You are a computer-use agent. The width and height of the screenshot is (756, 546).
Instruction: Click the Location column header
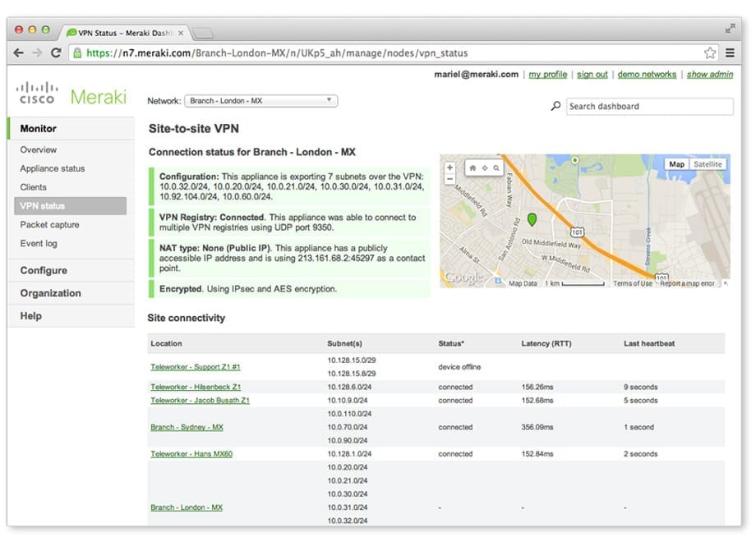coord(166,343)
